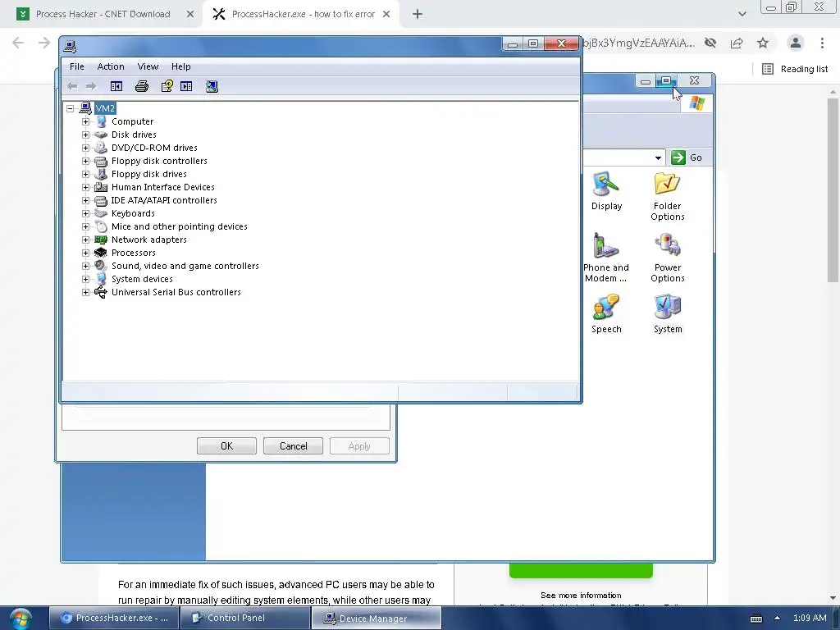Open the Folder Options icon in Control Panel
The width and height of the screenshot is (840, 630).
667,185
